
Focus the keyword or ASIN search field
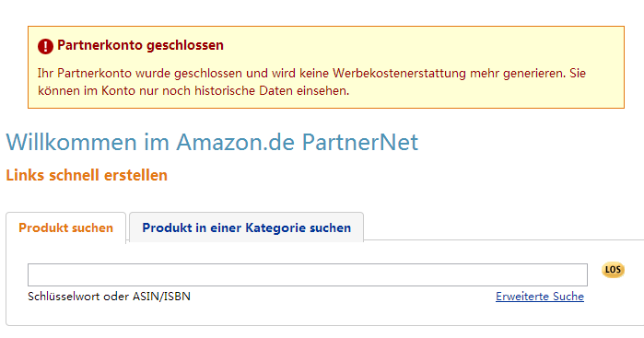coord(308,274)
